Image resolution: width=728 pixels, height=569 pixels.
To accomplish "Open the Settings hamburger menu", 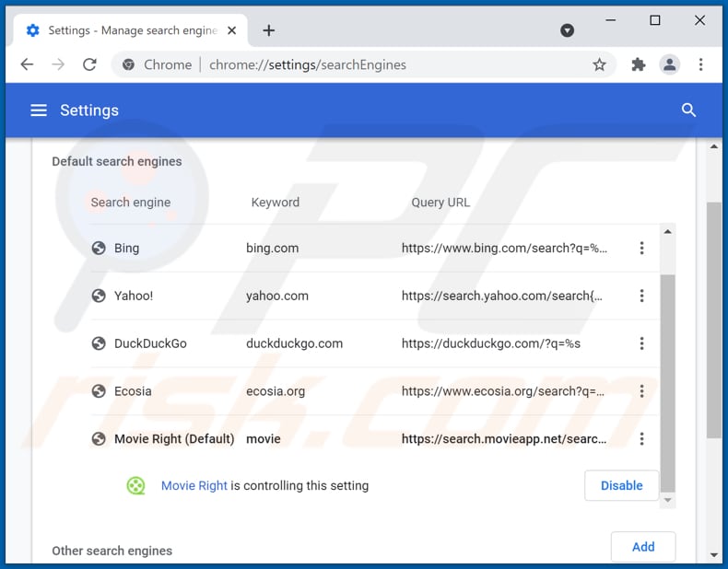I will [x=39, y=110].
